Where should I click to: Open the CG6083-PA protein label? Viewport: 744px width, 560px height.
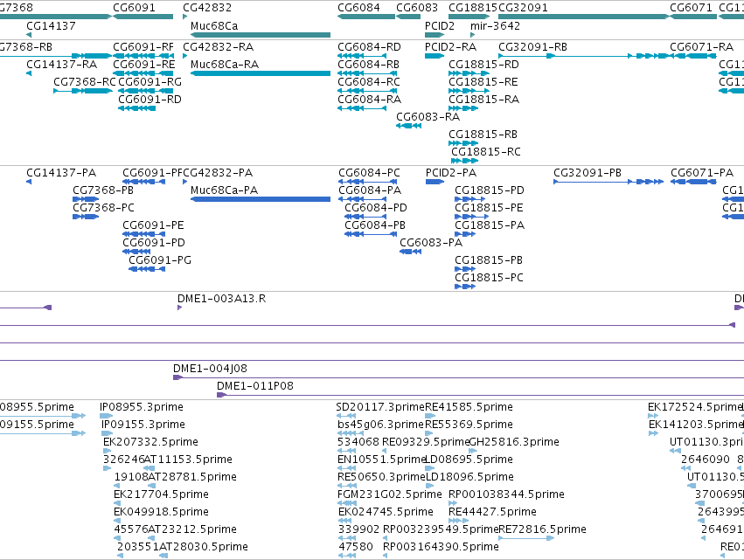(431, 243)
